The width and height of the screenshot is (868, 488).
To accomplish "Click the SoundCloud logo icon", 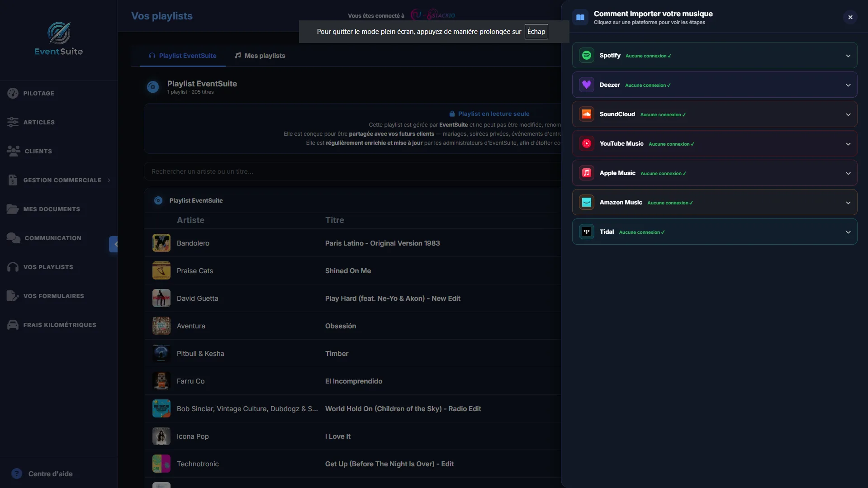I will tap(587, 114).
